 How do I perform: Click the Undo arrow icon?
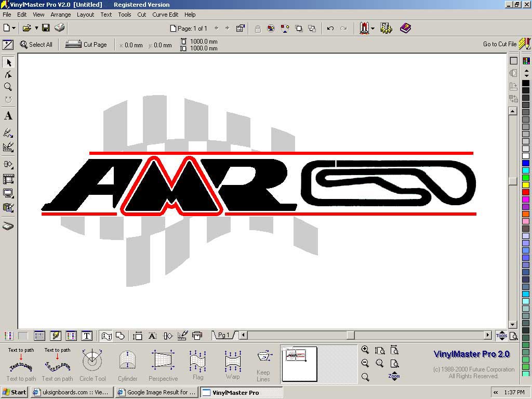click(x=330, y=29)
